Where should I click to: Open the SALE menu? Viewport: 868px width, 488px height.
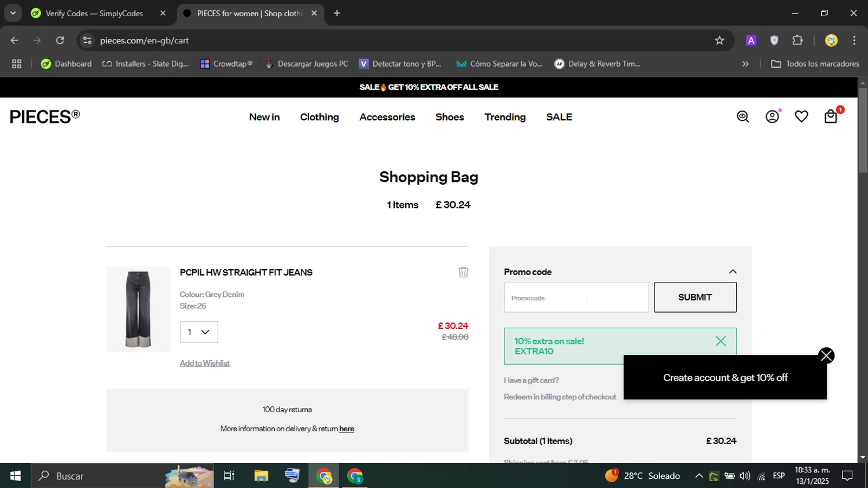tap(559, 117)
